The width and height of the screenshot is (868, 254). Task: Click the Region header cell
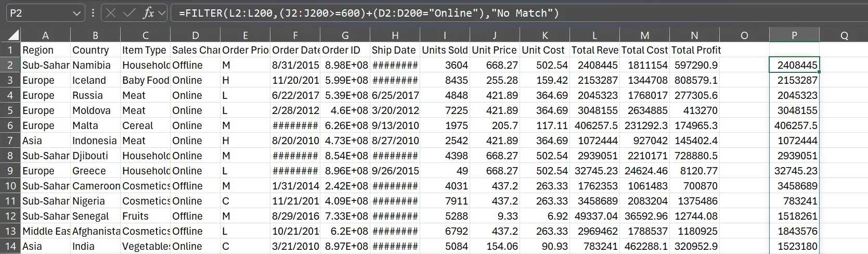[45, 50]
